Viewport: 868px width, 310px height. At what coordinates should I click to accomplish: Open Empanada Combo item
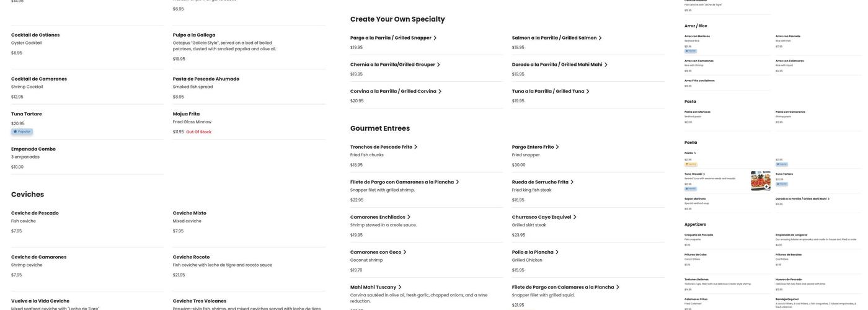tap(33, 149)
